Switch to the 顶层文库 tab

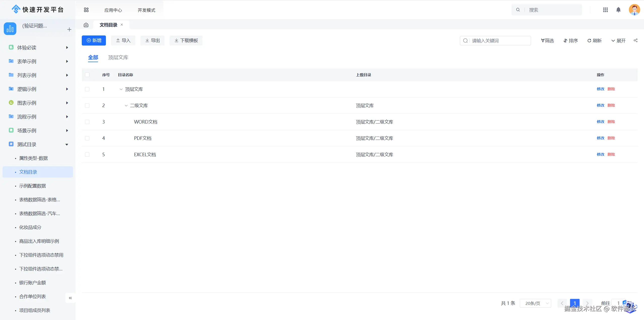click(x=118, y=58)
